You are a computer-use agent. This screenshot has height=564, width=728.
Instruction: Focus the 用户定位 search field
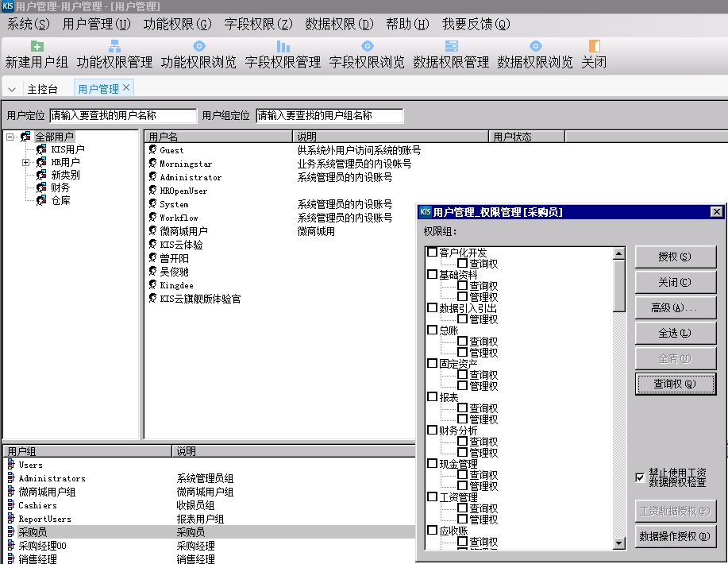coord(123,116)
